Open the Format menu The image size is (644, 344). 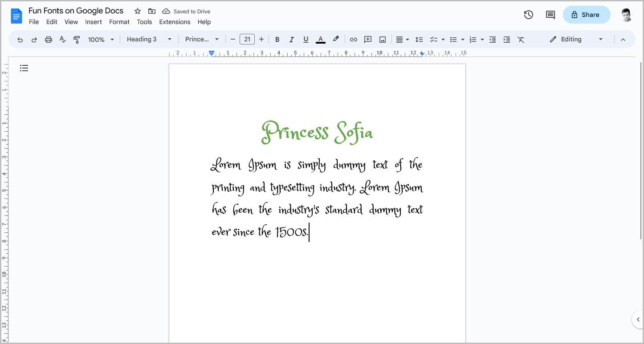click(x=119, y=22)
